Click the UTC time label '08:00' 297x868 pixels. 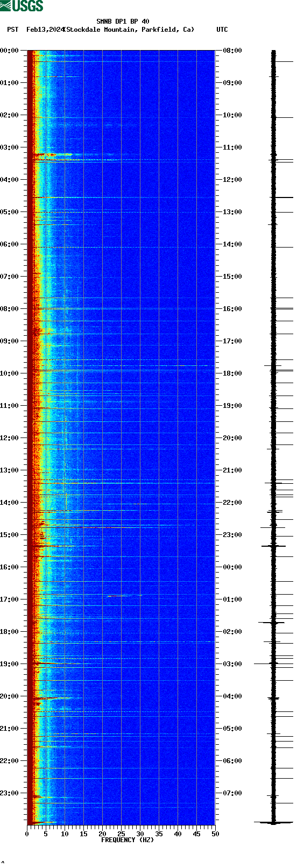232,51
